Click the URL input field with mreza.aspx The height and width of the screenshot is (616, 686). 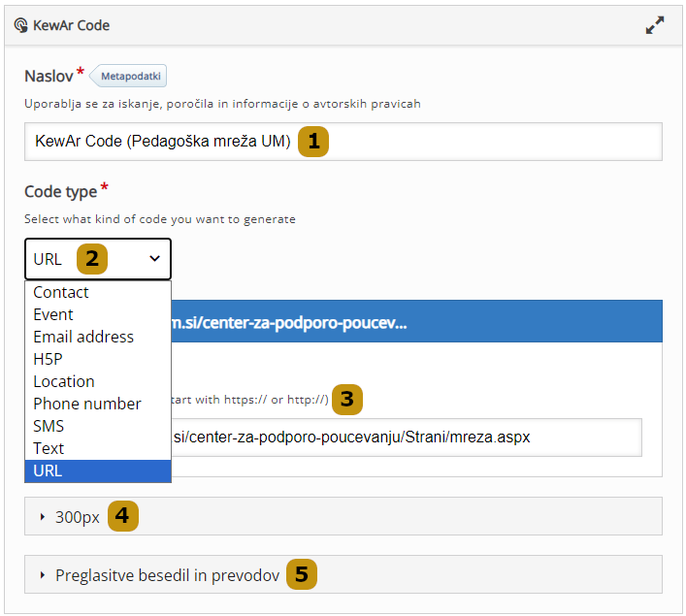point(406,438)
